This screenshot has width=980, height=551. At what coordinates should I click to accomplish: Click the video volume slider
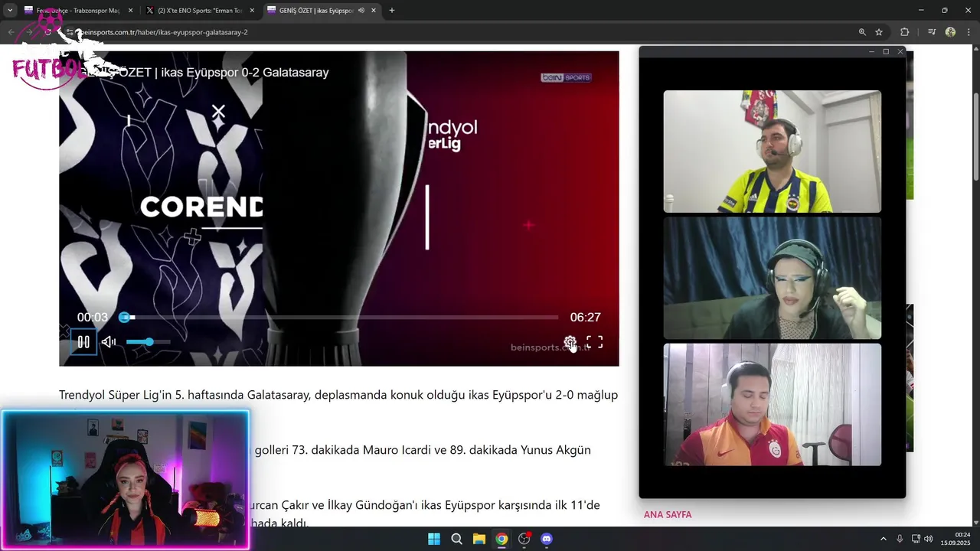148,342
